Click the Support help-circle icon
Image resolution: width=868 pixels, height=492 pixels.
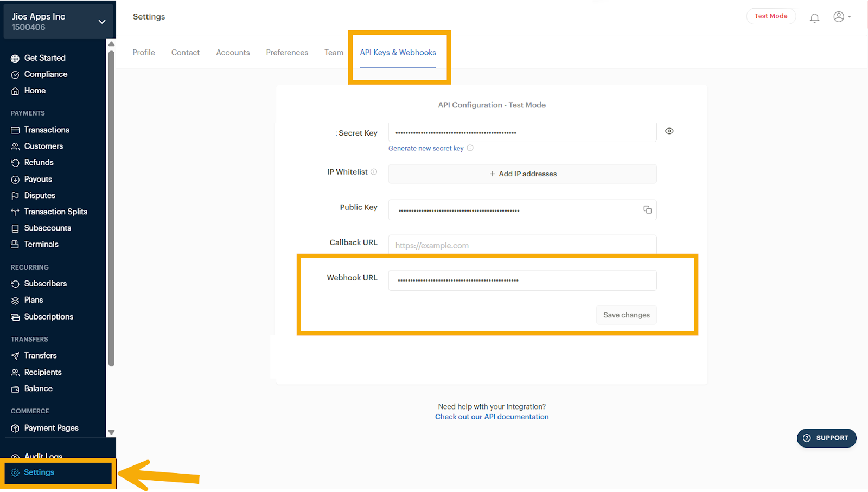pyautogui.click(x=807, y=438)
